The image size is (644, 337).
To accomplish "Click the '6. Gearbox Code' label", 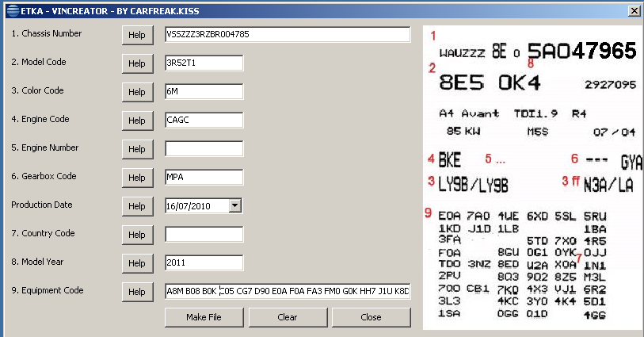I will [x=44, y=176].
